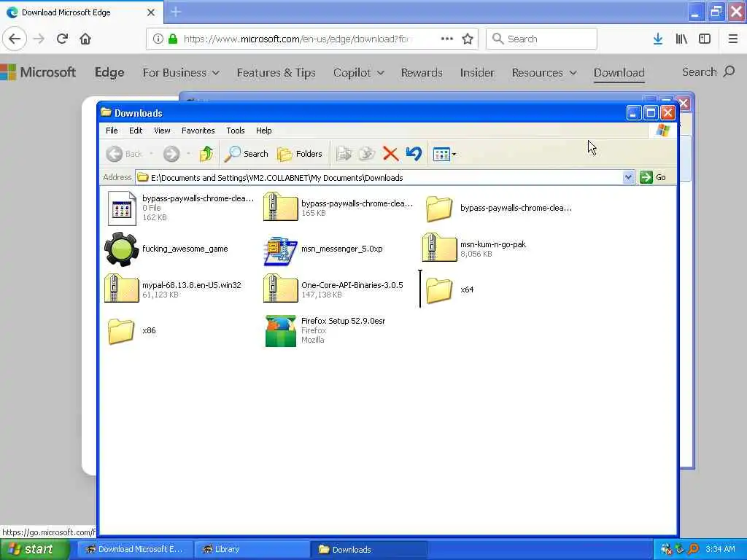
Task: Click the green Go button
Action: click(653, 177)
